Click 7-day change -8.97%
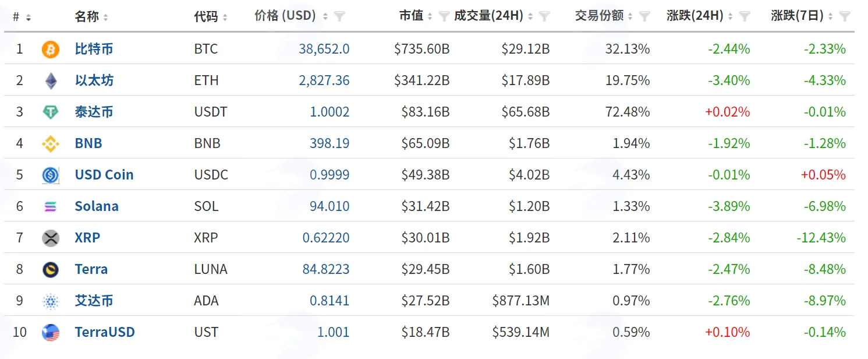The height and width of the screenshot is (359, 868). coord(825,301)
